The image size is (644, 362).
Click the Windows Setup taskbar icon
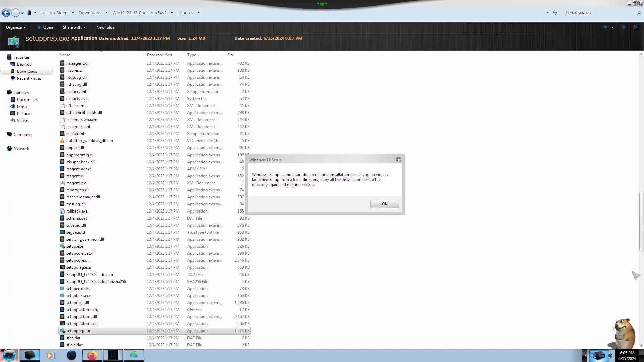pos(134,355)
